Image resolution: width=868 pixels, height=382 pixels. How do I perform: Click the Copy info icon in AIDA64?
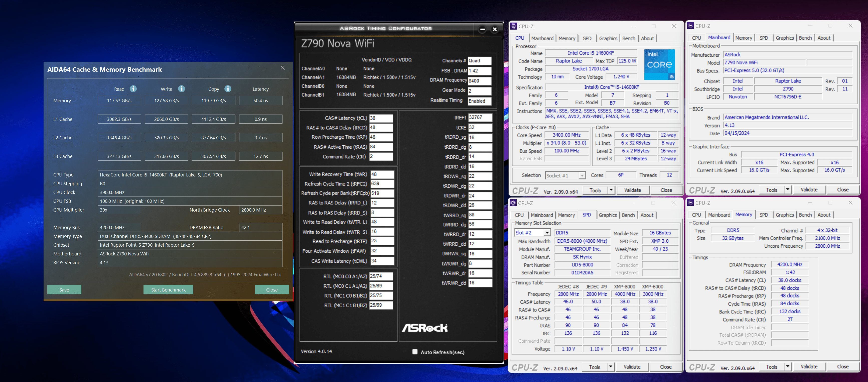pyautogui.click(x=228, y=89)
